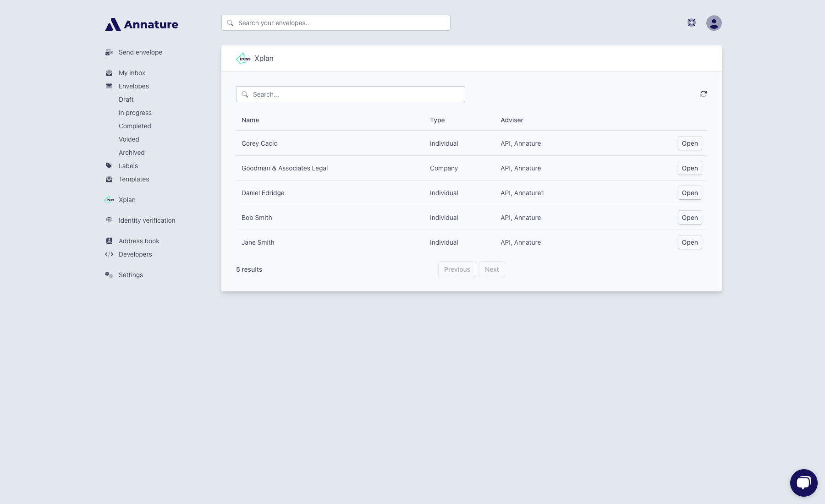
Task: Click the Identity verification fingerprint icon
Action: coord(109,220)
